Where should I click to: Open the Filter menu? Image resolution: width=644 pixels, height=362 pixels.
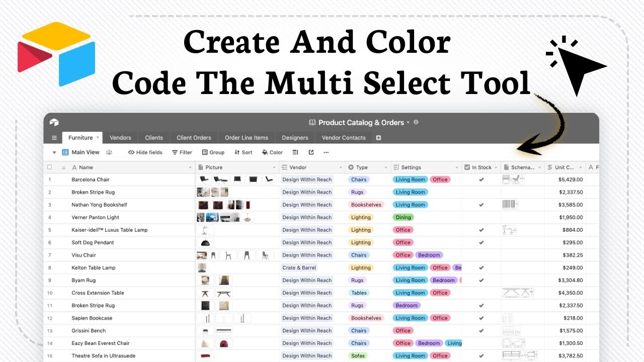coord(182,152)
